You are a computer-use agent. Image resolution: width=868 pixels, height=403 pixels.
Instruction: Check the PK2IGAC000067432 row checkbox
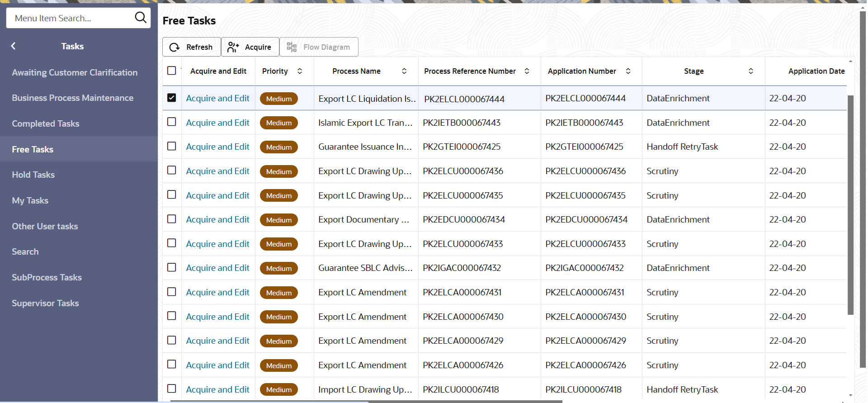click(172, 267)
